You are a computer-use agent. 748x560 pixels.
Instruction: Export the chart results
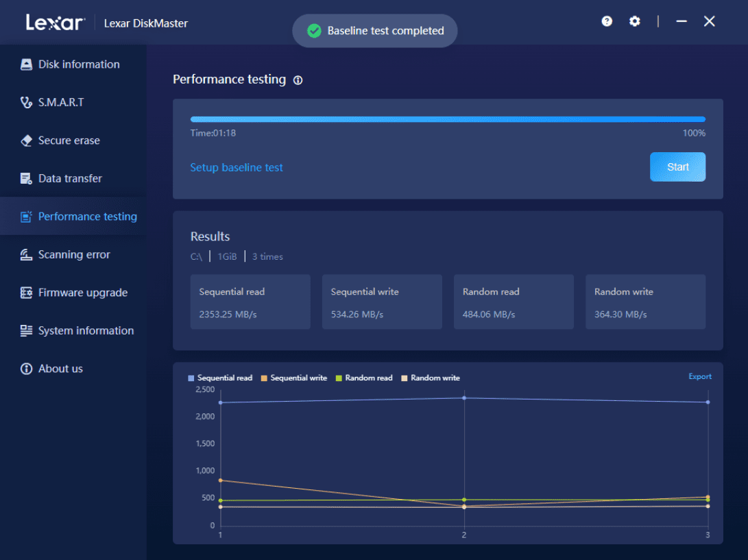[700, 376]
